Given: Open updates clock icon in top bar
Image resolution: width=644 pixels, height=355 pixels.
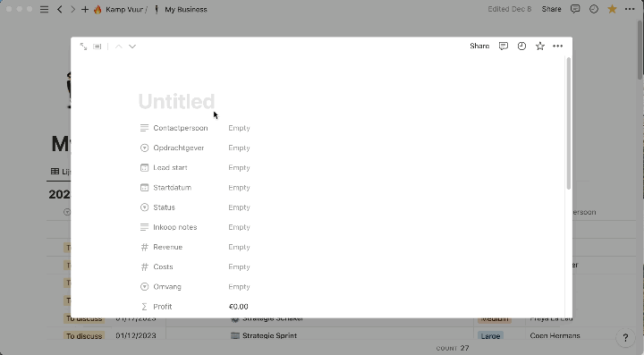Looking at the screenshot, I should (594, 9).
